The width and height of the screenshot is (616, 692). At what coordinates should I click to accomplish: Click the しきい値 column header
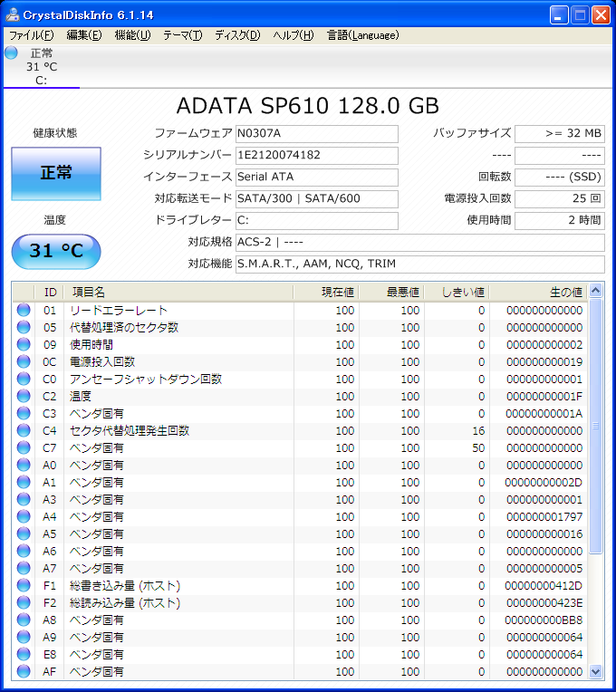[x=457, y=293]
